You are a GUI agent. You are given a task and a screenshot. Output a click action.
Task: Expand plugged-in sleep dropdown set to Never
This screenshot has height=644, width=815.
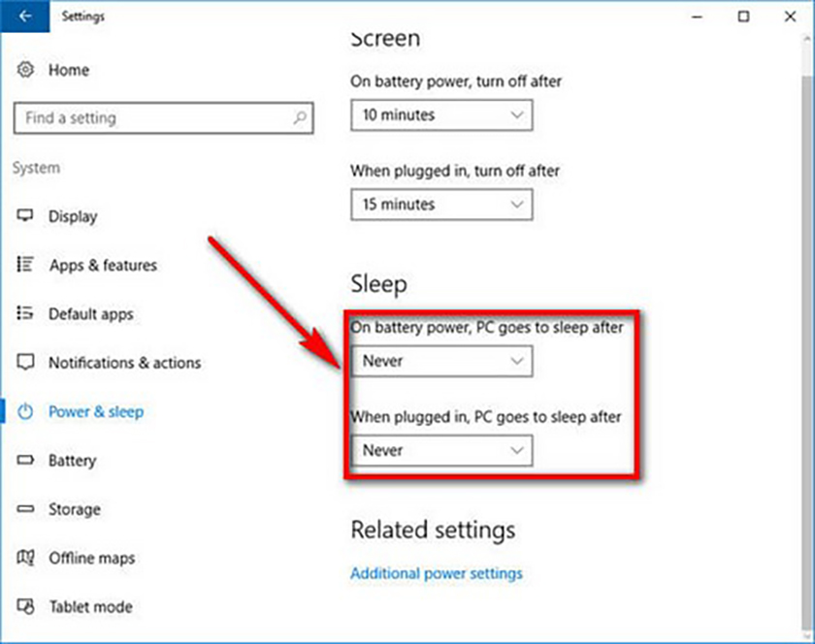(441, 450)
